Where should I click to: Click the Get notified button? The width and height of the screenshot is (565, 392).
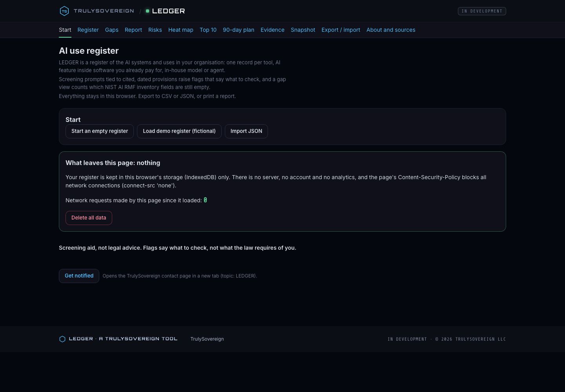point(79,276)
